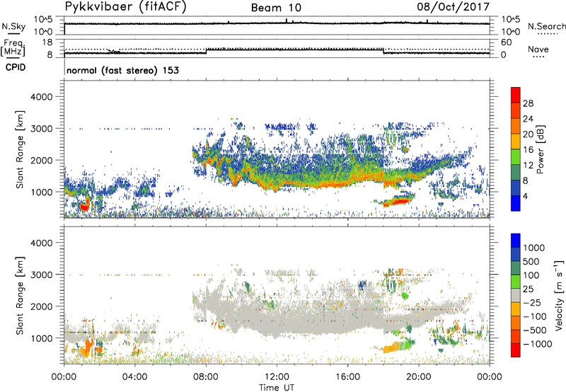Click the '20:00' time axis label
The height and width of the screenshot is (392, 566).
pyautogui.click(x=418, y=376)
